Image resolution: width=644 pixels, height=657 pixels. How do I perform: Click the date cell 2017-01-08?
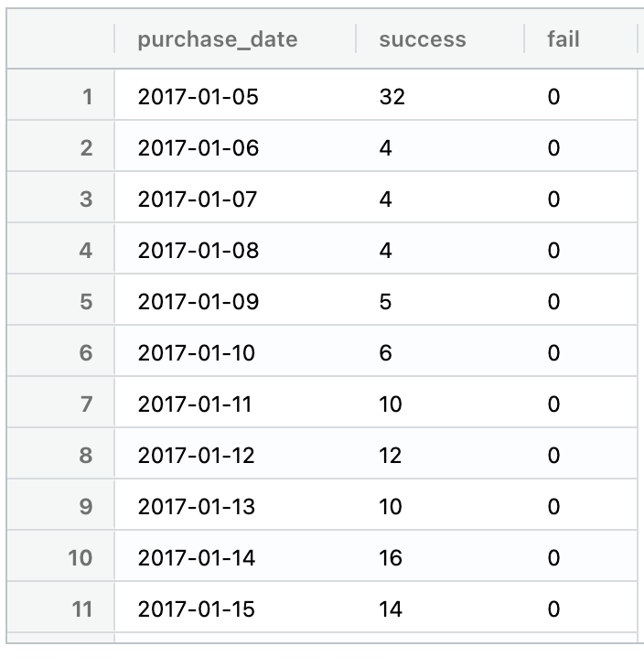[199, 250]
